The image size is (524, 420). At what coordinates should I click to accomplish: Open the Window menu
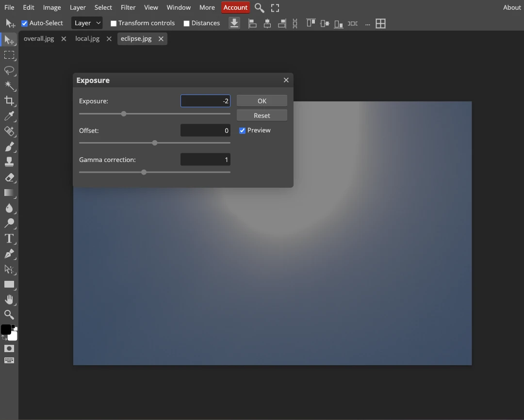pos(179,7)
